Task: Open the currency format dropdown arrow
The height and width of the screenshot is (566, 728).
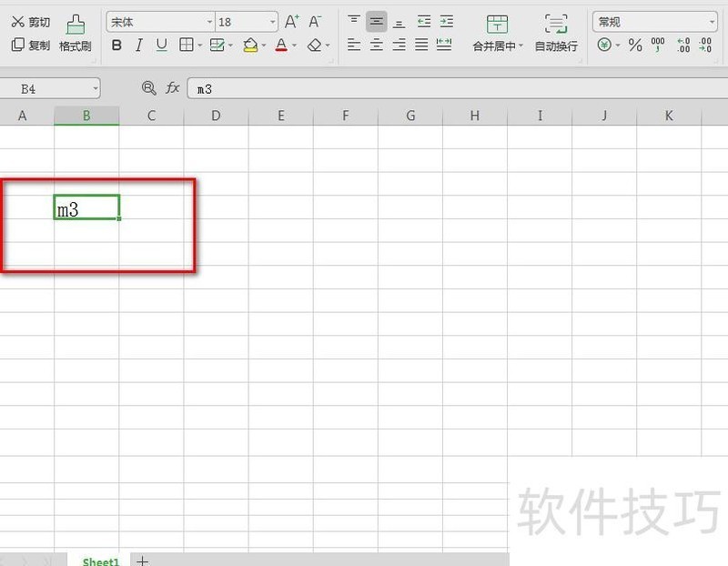Action: (618, 45)
